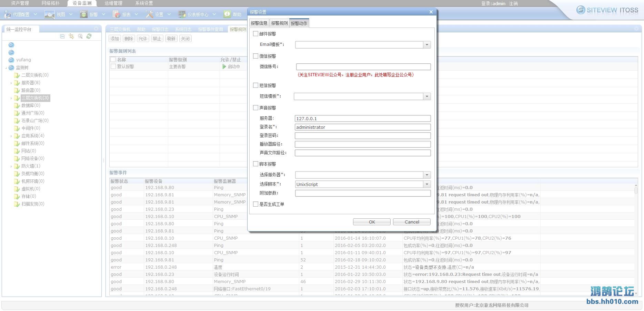Enable the 脚本报警 checkbox
The width and height of the screenshot is (644, 311).
click(255, 164)
